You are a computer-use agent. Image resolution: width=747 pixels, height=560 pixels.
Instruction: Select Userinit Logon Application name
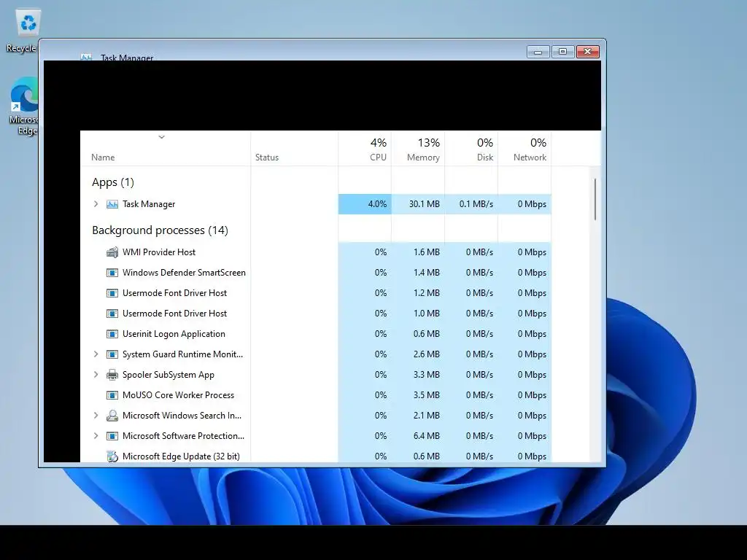[174, 334]
